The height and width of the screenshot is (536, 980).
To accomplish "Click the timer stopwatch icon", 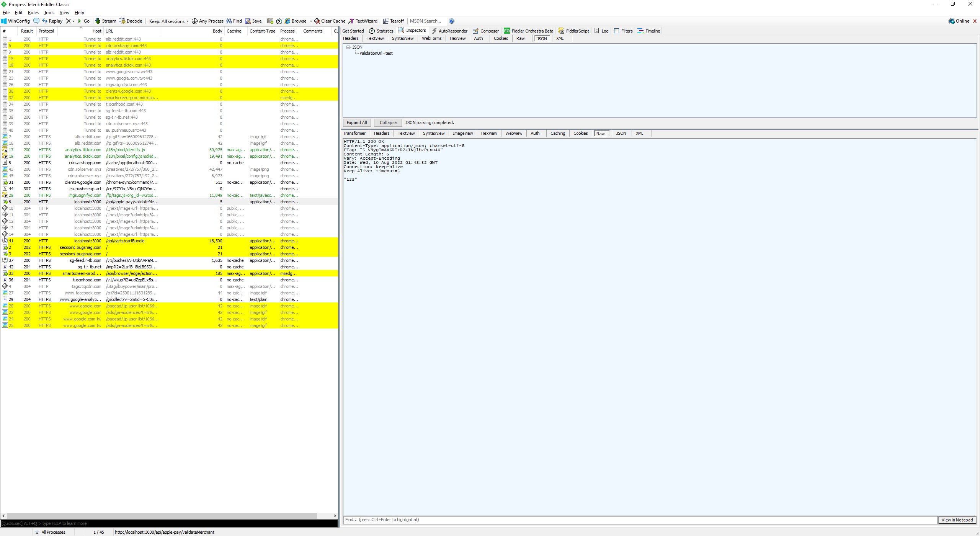I will click(279, 21).
